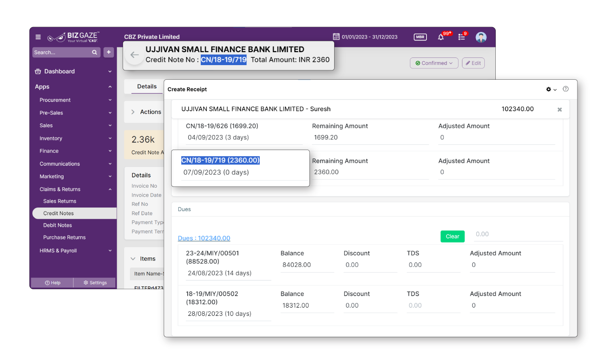The height and width of the screenshot is (364, 607).
Task: Click the green Clear button
Action: tap(452, 237)
